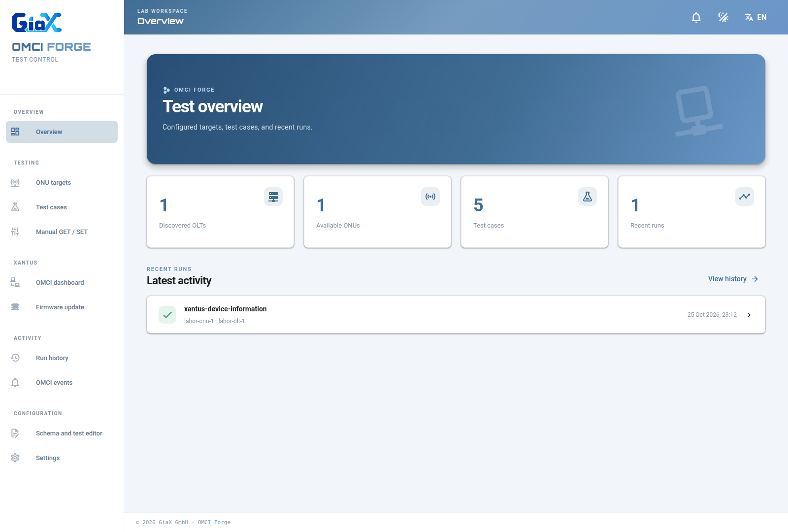
Task: Open the Test cases stat card
Action: click(x=534, y=212)
